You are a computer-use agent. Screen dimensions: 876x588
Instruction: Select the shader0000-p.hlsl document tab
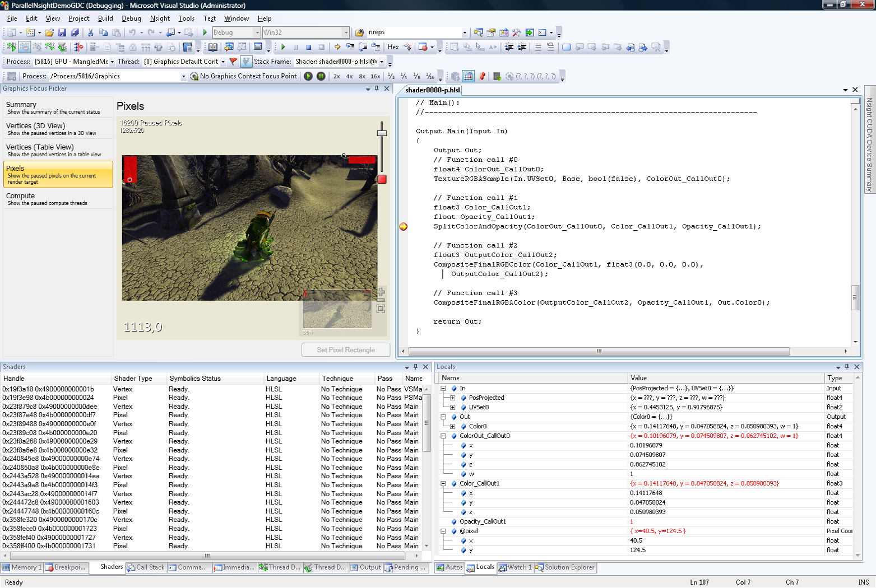pos(432,90)
